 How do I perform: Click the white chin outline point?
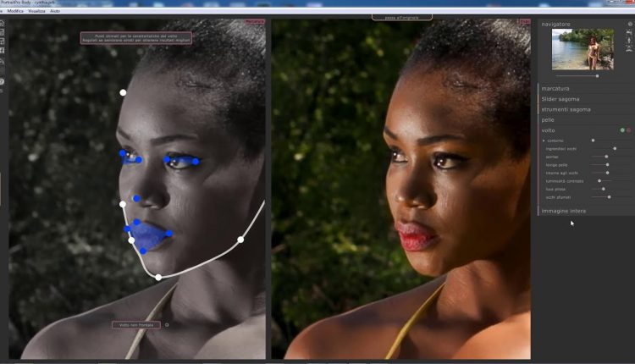(x=158, y=278)
